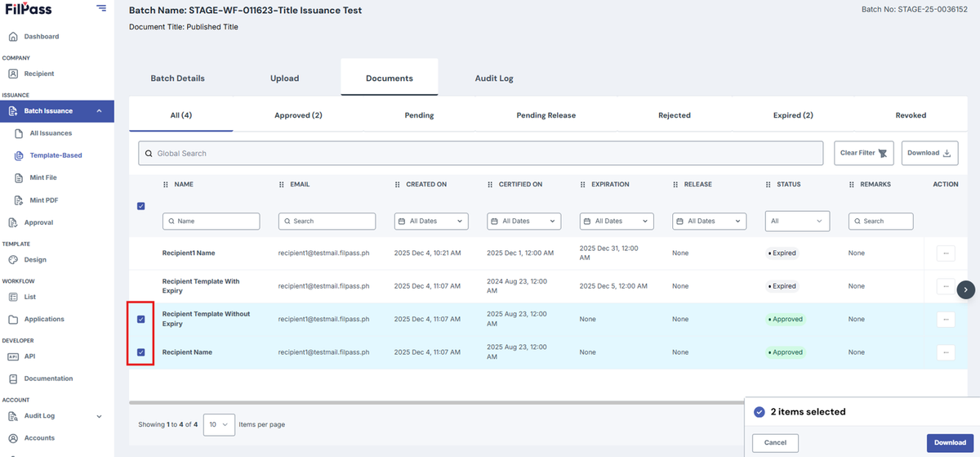This screenshot has width=980, height=457.
Task: Open Dashboard from the sidebar
Action: pyautogui.click(x=41, y=37)
